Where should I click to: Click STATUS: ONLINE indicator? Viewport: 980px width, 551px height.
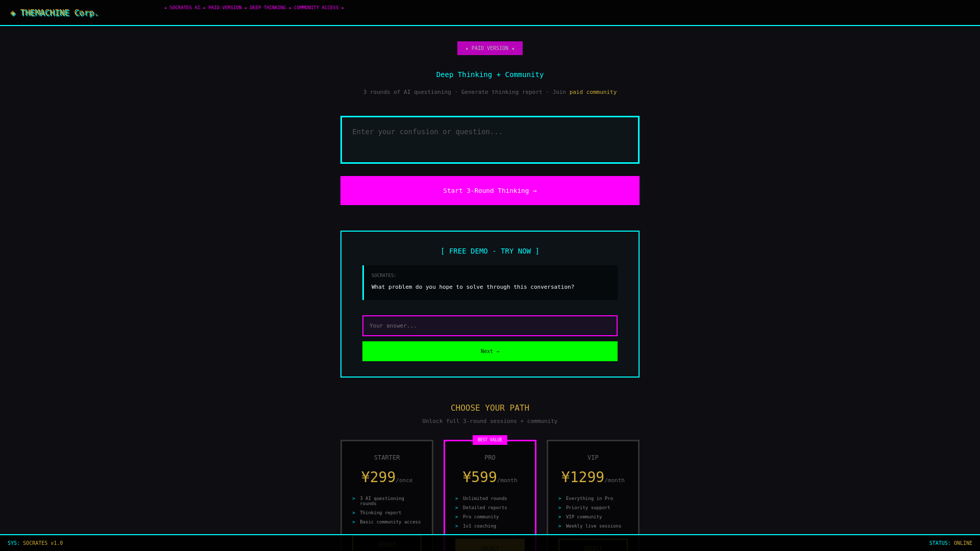click(950, 543)
